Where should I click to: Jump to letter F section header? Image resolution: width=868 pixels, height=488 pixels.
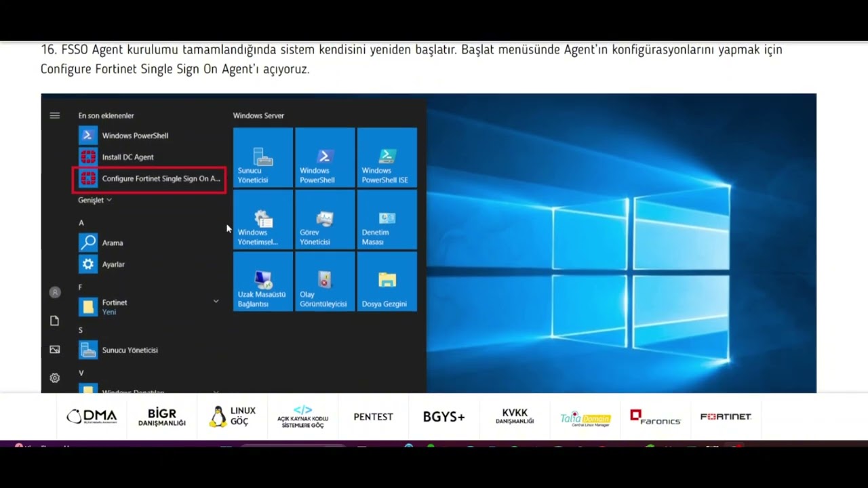pyautogui.click(x=81, y=287)
